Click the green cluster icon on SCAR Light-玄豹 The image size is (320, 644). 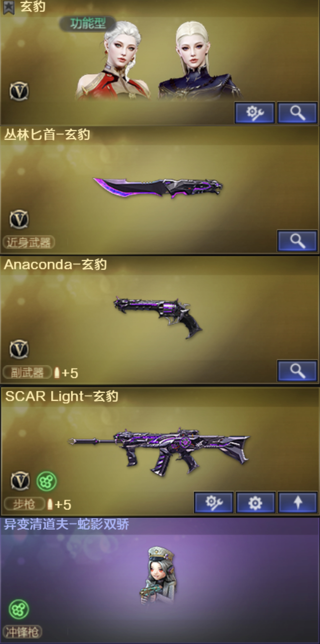(47, 481)
